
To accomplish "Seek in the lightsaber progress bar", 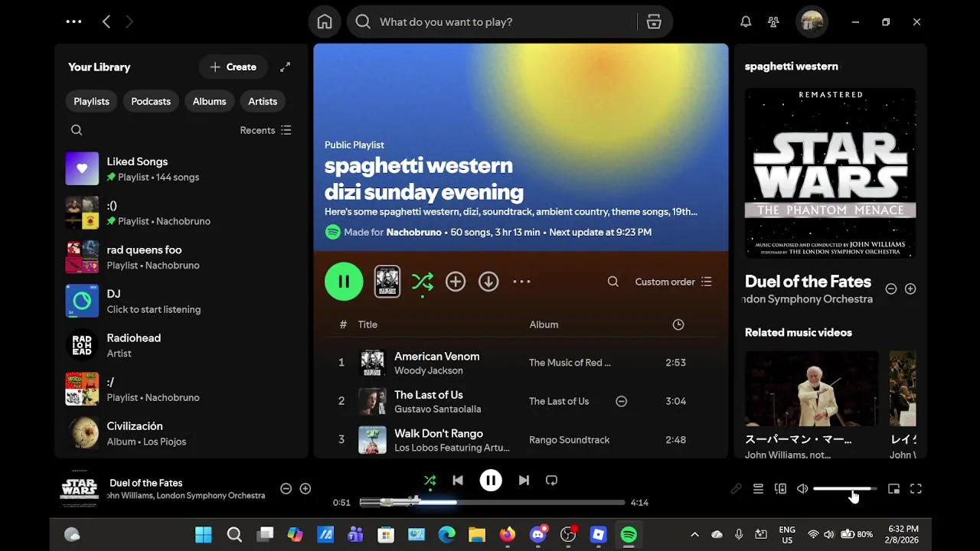I will tap(492, 502).
